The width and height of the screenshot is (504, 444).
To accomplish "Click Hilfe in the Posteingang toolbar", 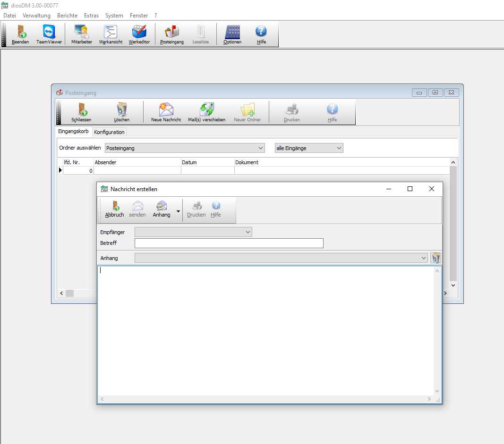I will [333, 112].
